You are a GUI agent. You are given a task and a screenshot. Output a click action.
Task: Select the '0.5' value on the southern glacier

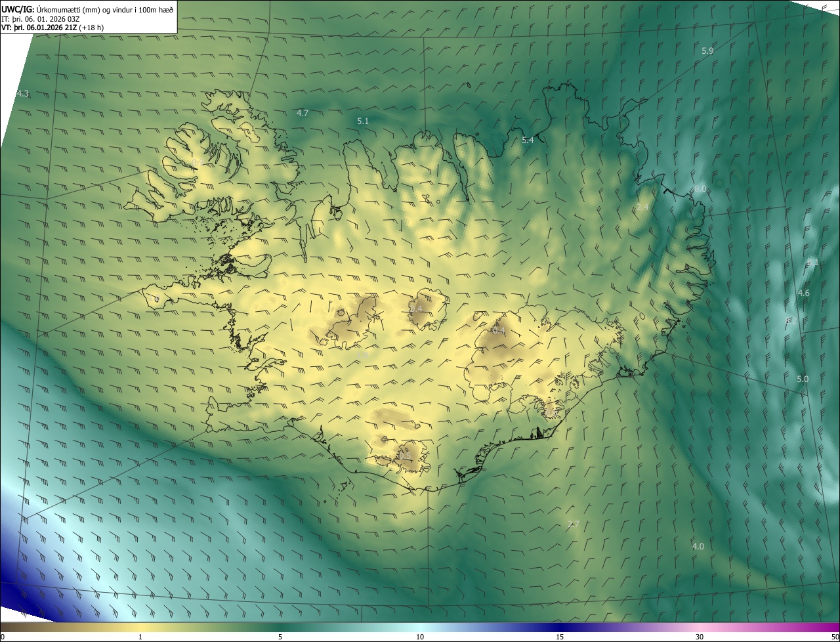405,456
